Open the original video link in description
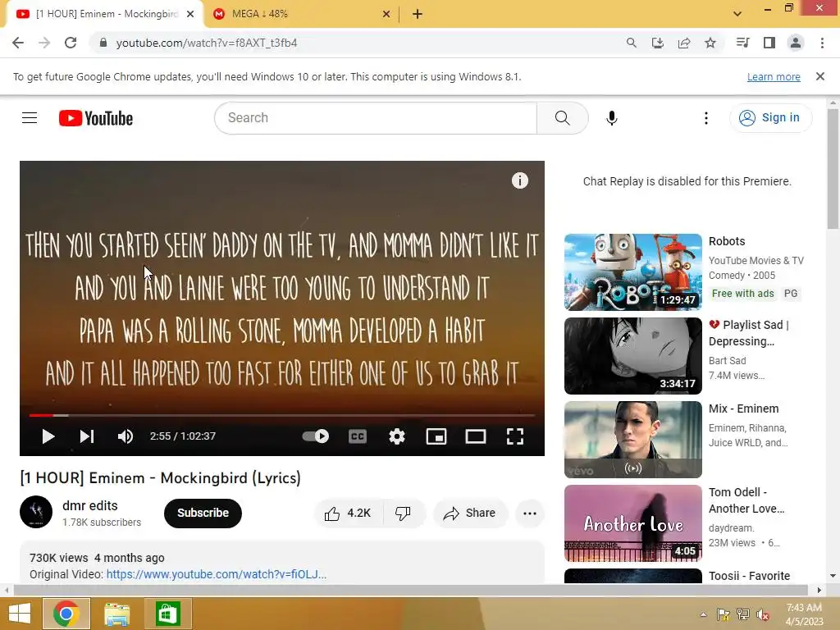 click(217, 574)
